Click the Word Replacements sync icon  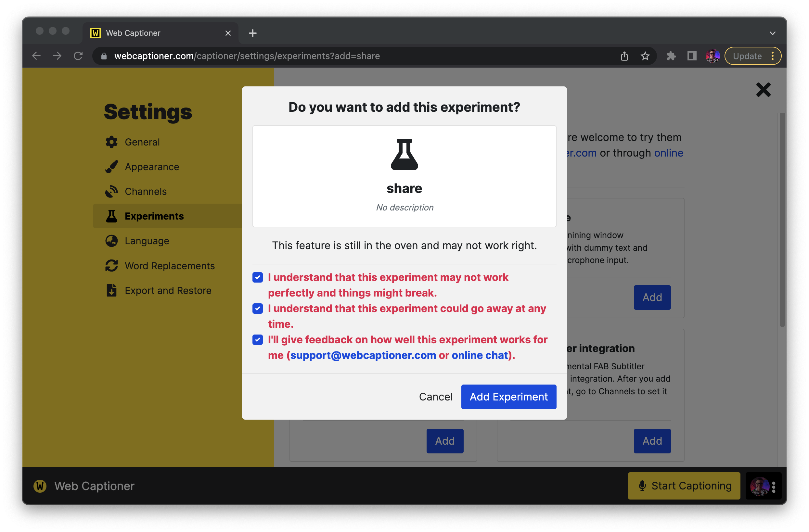coord(111,266)
